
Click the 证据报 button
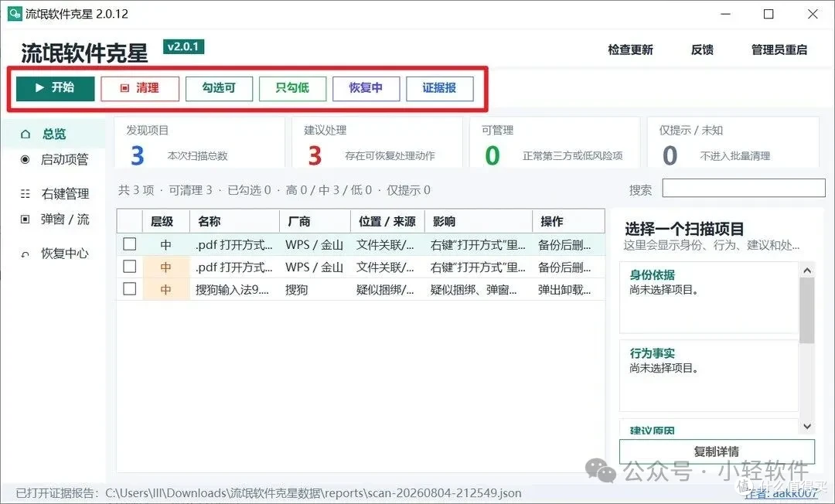pos(439,88)
